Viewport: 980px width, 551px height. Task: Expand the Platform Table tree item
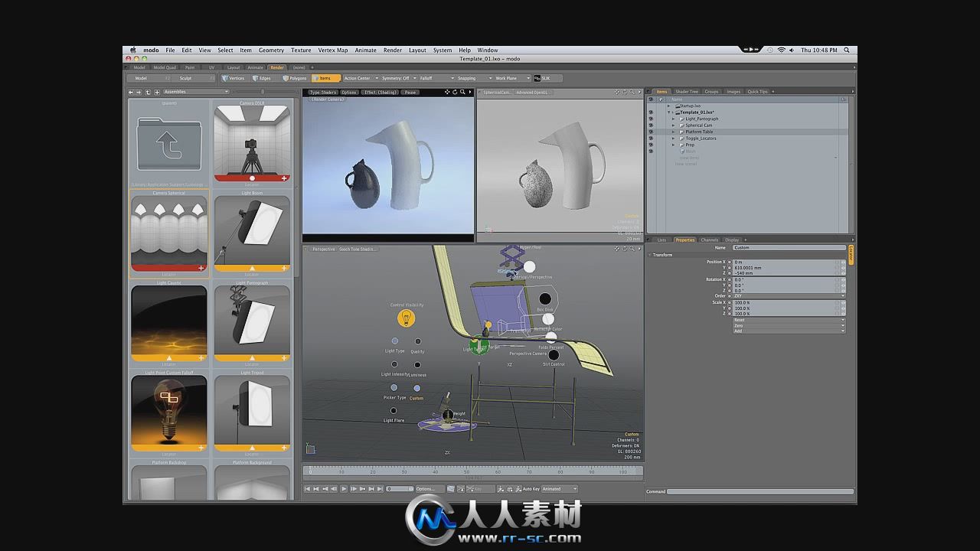click(674, 132)
